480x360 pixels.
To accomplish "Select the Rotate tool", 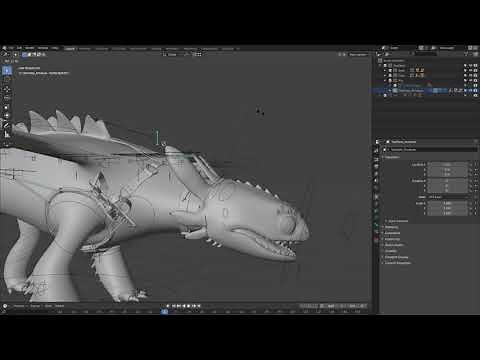I will 7,98.
